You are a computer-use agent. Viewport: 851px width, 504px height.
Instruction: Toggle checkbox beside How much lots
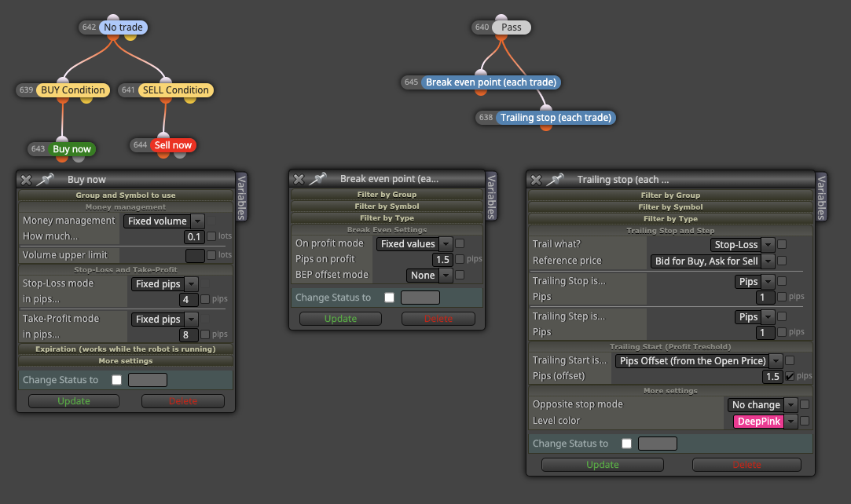point(211,236)
